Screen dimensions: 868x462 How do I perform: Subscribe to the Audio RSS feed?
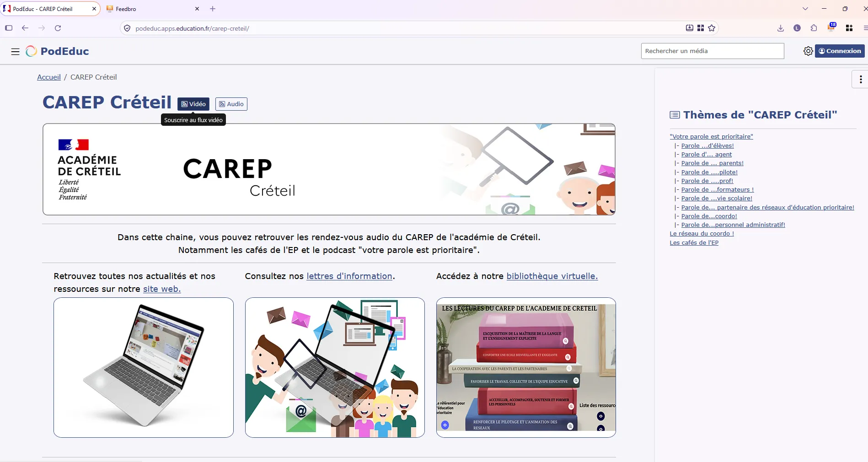click(x=231, y=104)
